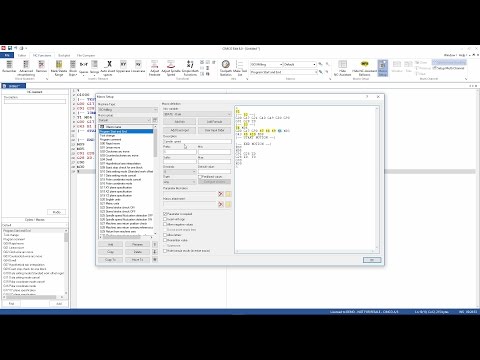Click the Make NC-Assistant icon

(342, 68)
